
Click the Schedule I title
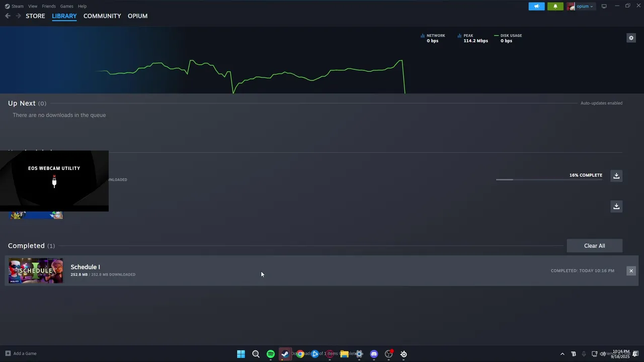tap(85, 267)
